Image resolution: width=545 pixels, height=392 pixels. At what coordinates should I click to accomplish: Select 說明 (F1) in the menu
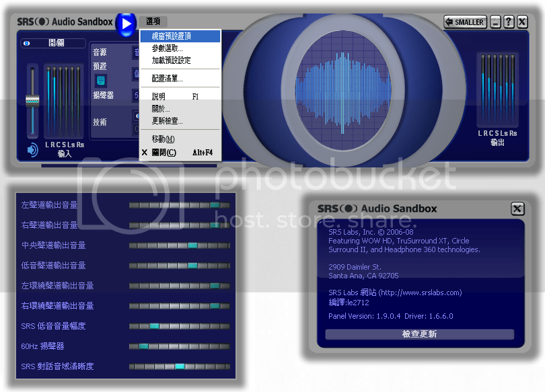coord(180,97)
